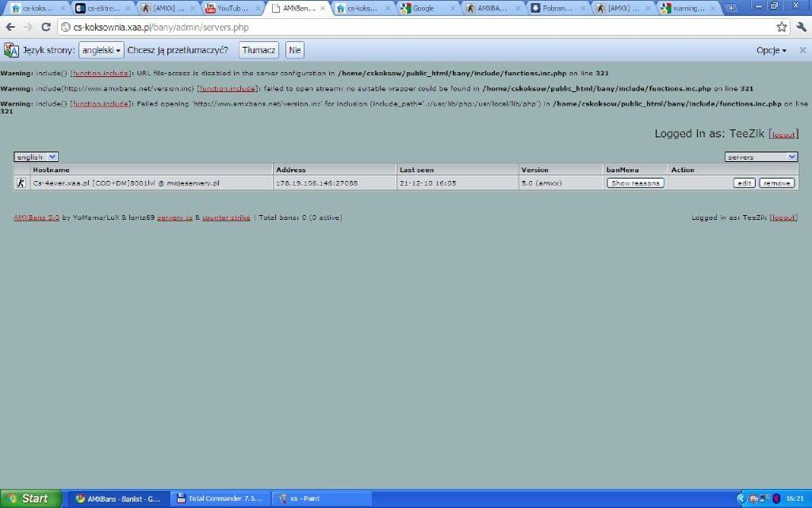Switch to AMXBans - Banlist taskbar window
Image resolution: width=812 pixels, height=508 pixels.
click(x=119, y=498)
